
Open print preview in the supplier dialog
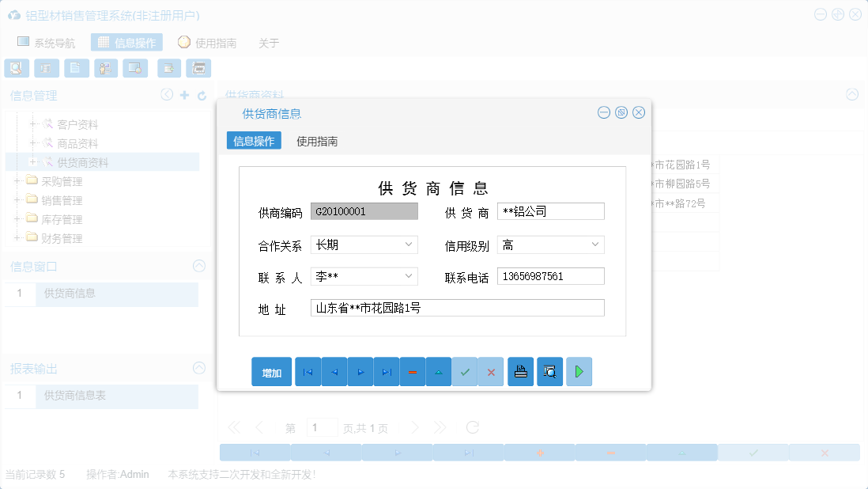pyautogui.click(x=549, y=371)
